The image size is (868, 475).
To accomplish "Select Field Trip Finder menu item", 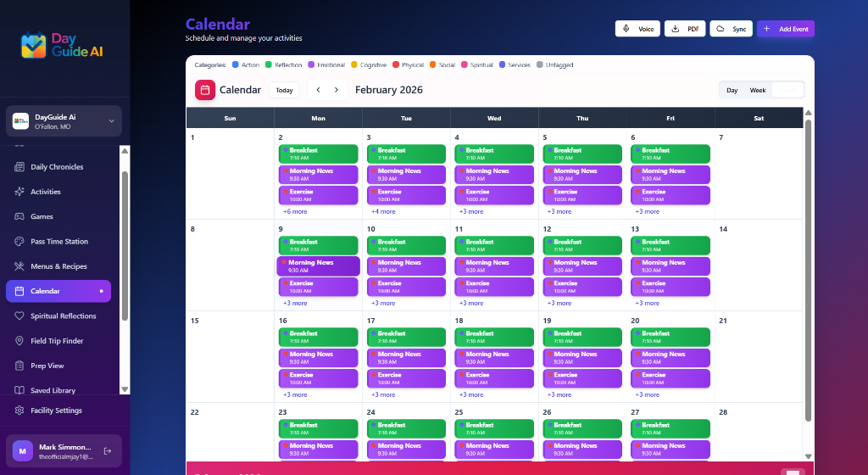I will pyautogui.click(x=58, y=341).
